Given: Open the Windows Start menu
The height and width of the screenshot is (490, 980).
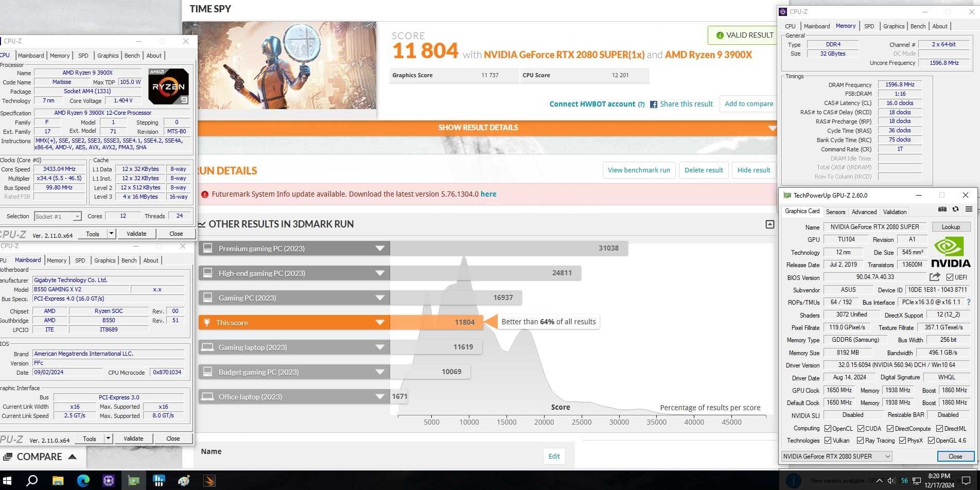Looking at the screenshot, I should click(x=7, y=481).
